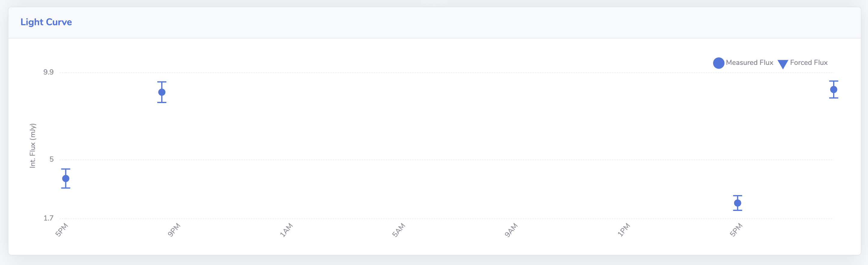The width and height of the screenshot is (868, 265).
Task: Click the 1PM x-axis tick label
Action: pyautogui.click(x=623, y=230)
